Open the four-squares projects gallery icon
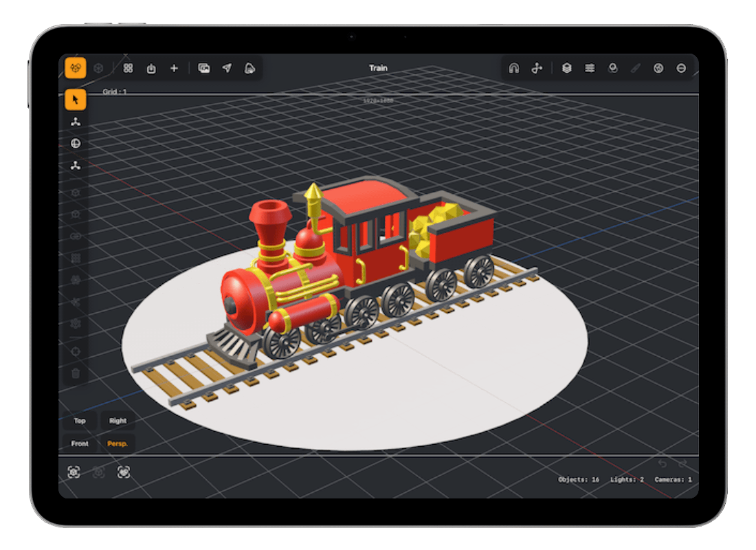756x550 pixels. click(x=128, y=69)
